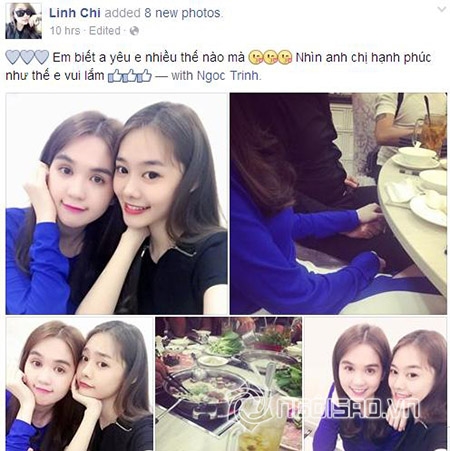
Task: Open the 10 hrs timestamp link
Action: (x=65, y=31)
